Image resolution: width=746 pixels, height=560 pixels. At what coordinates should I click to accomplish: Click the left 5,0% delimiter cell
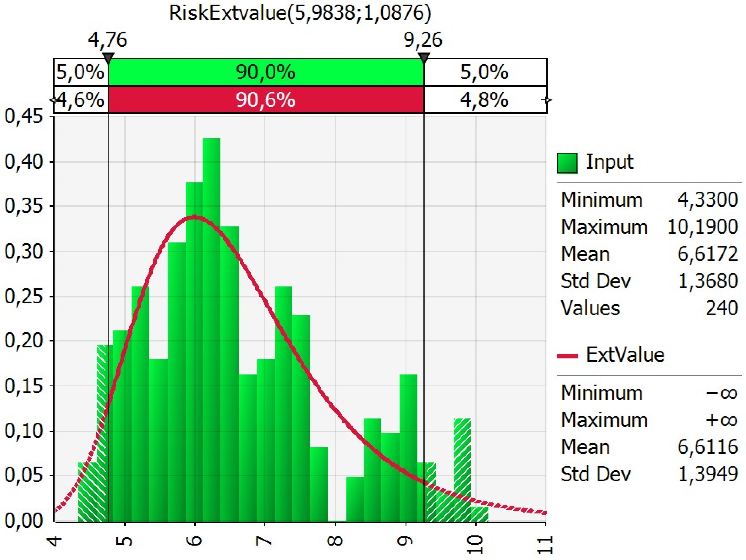[x=81, y=72]
